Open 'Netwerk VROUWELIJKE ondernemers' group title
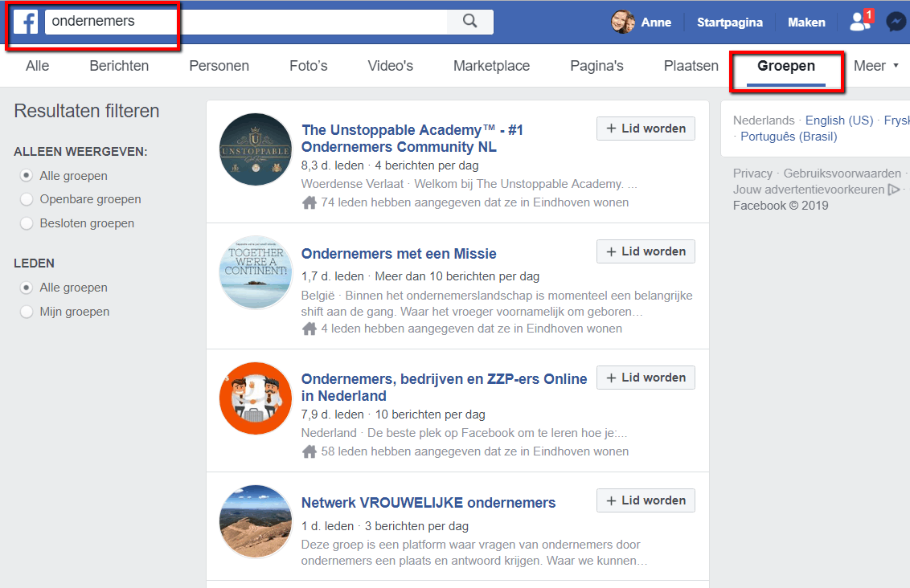 click(x=428, y=503)
